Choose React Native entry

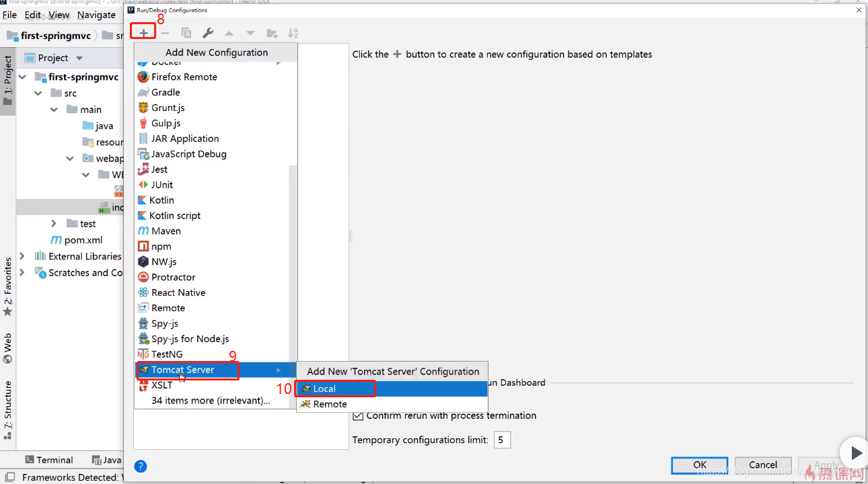click(x=212, y=293)
